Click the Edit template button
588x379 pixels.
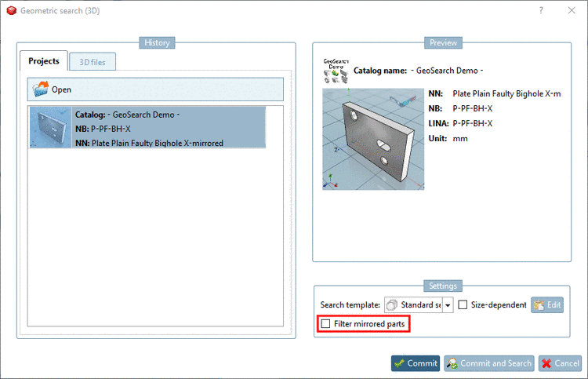(x=547, y=304)
